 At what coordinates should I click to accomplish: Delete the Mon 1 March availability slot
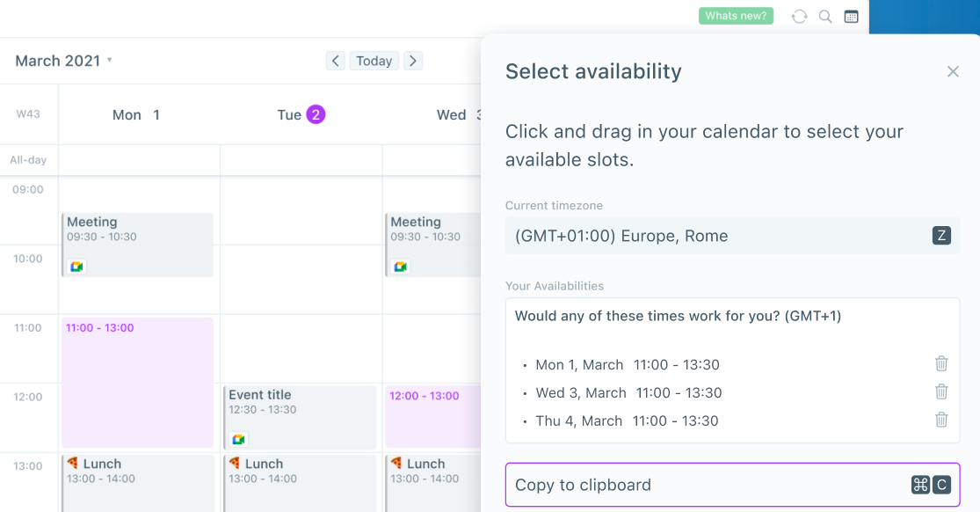pyautogui.click(x=941, y=363)
